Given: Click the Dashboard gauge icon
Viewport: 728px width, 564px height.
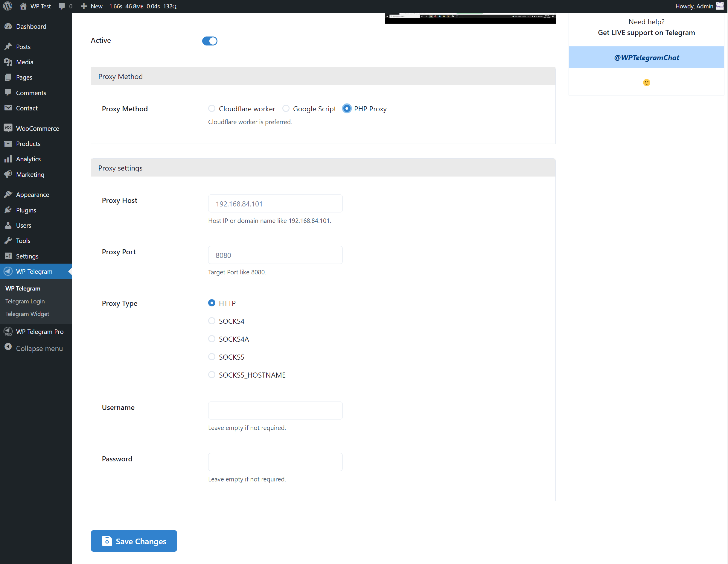Looking at the screenshot, I should [x=8, y=26].
